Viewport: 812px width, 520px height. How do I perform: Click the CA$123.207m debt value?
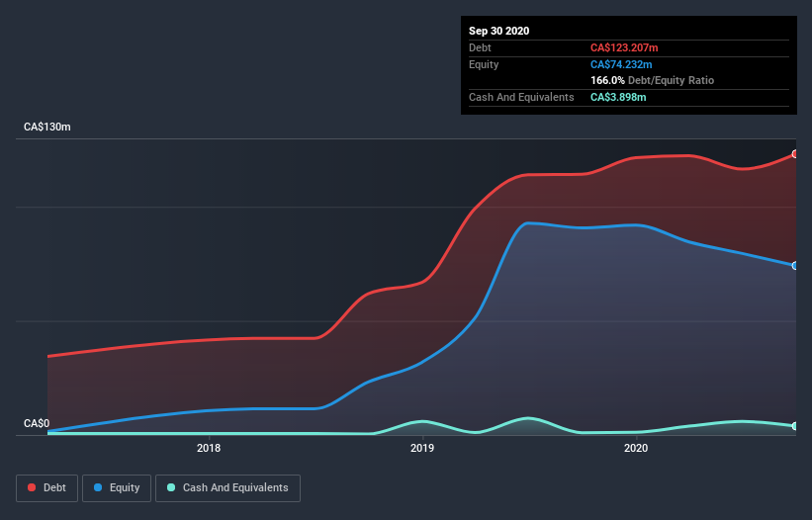click(x=624, y=47)
